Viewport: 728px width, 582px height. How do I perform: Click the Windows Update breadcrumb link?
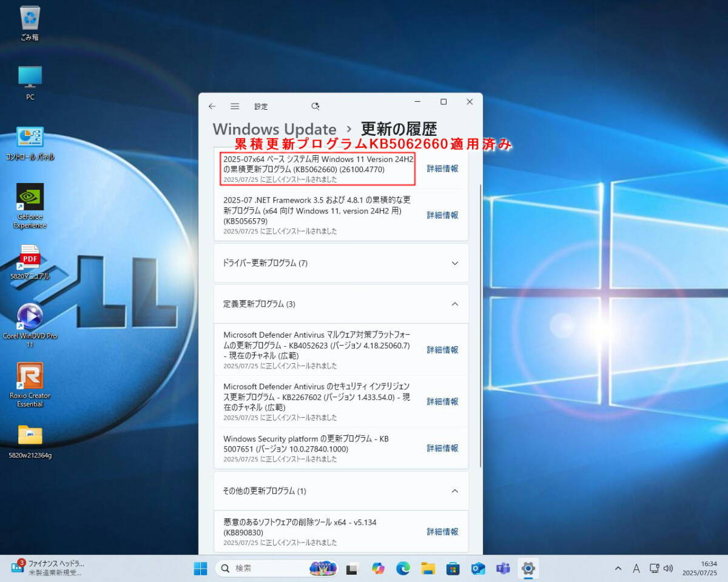coord(274,130)
